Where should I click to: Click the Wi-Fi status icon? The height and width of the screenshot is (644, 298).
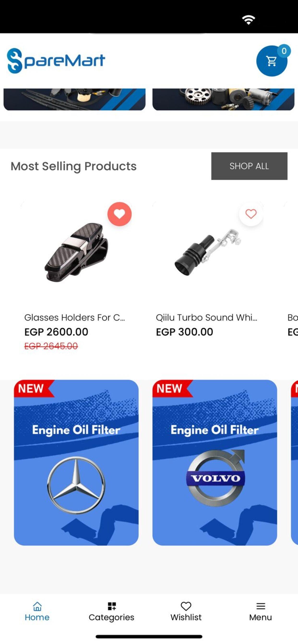pos(248,20)
